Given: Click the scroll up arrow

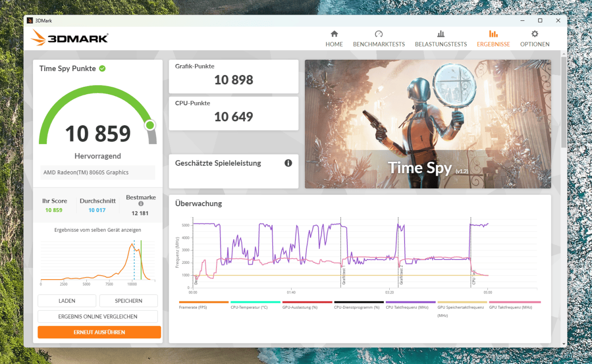Looking at the screenshot, I should (x=564, y=53).
